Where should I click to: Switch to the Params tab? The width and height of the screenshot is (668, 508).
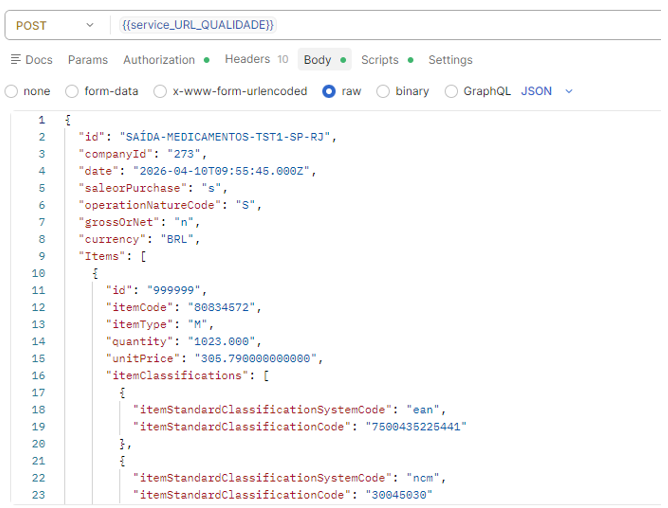(x=88, y=60)
